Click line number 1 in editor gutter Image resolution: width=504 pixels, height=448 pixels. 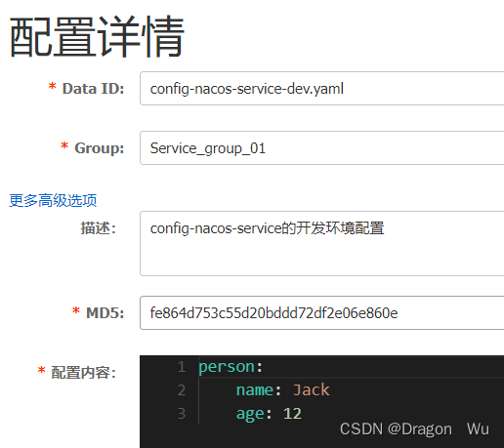click(x=182, y=367)
